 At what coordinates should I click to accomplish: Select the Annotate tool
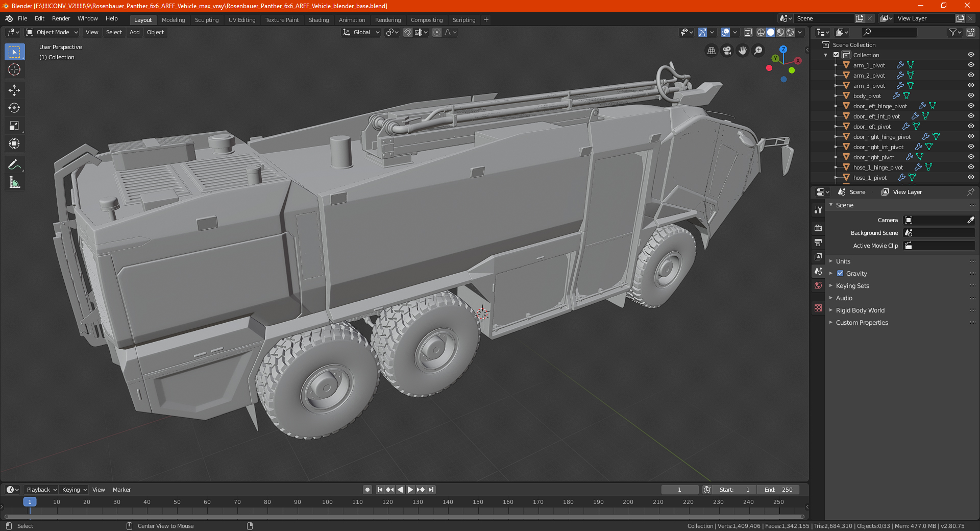click(x=14, y=165)
